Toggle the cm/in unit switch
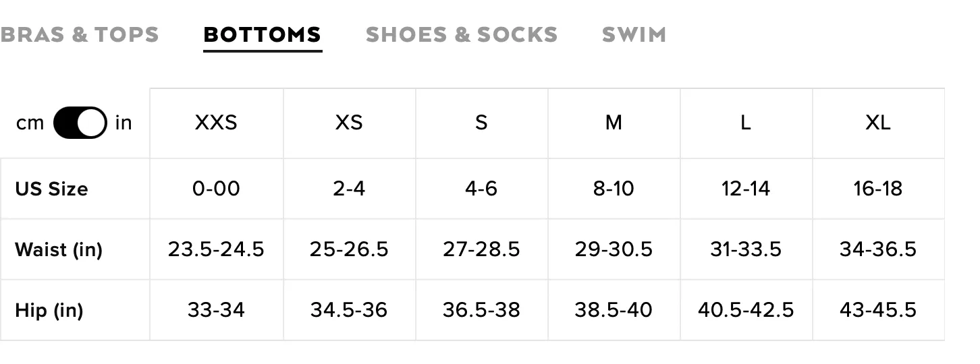980x364 pixels. 80,123
